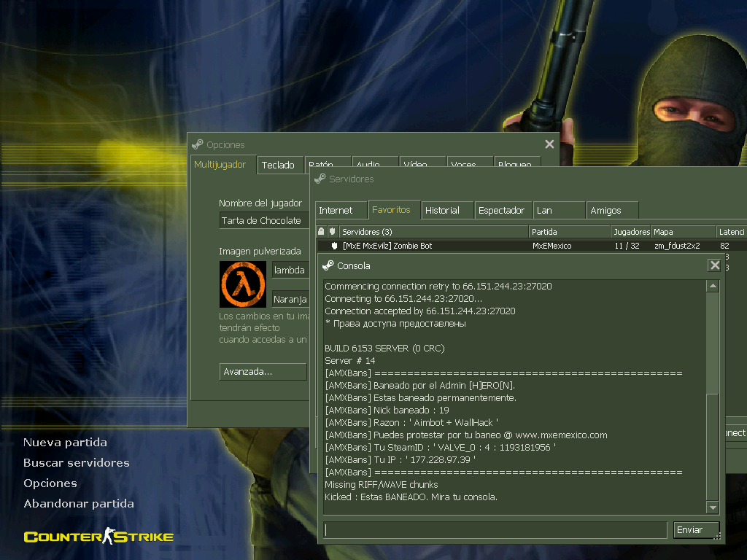The height and width of the screenshot is (560, 747).
Task: Sort servers by the Mapa column
Action: [683, 232]
